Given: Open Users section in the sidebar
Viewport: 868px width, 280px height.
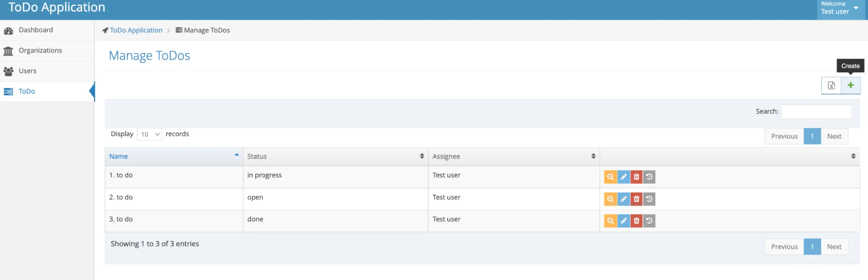Looking at the screenshot, I should click(28, 71).
